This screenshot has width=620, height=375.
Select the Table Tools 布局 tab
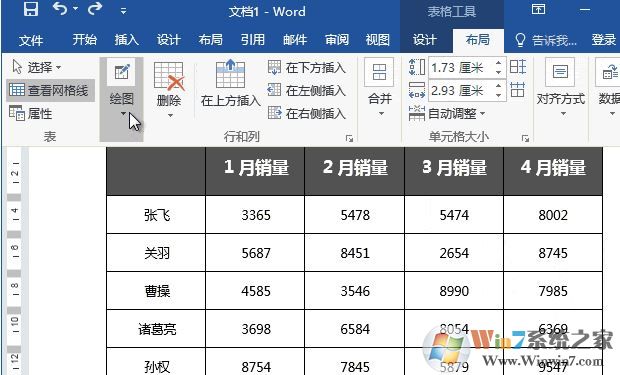[x=478, y=40]
